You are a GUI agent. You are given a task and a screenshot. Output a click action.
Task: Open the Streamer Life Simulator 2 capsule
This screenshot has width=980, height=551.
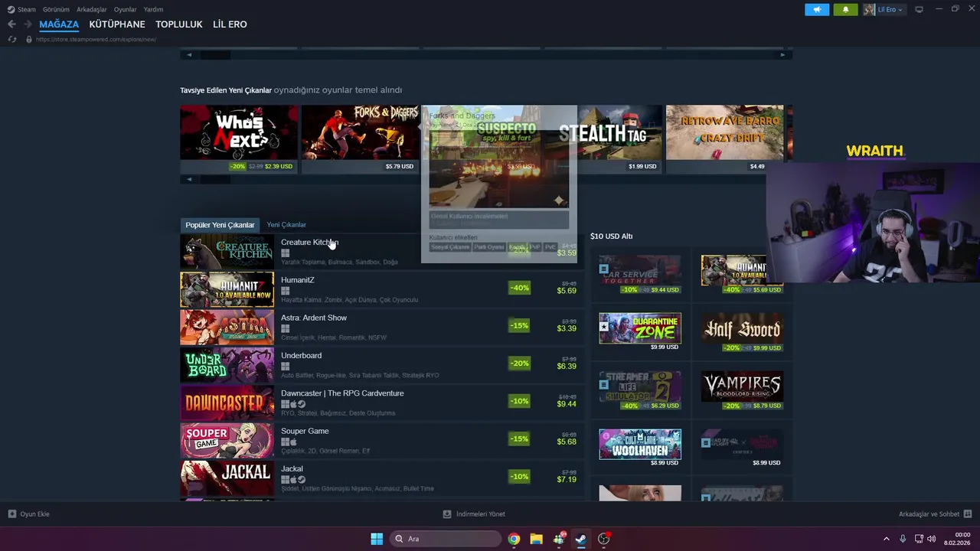tap(640, 390)
